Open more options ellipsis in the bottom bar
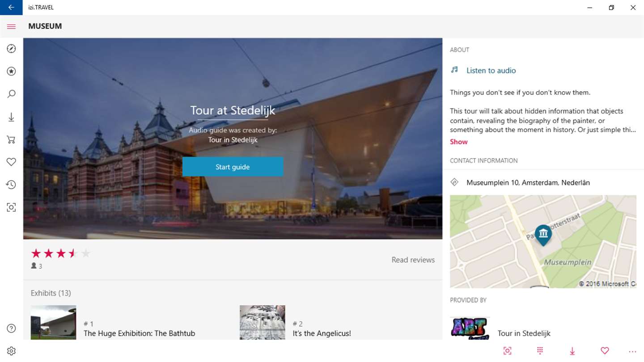The width and height of the screenshot is (644, 362). pos(632,352)
